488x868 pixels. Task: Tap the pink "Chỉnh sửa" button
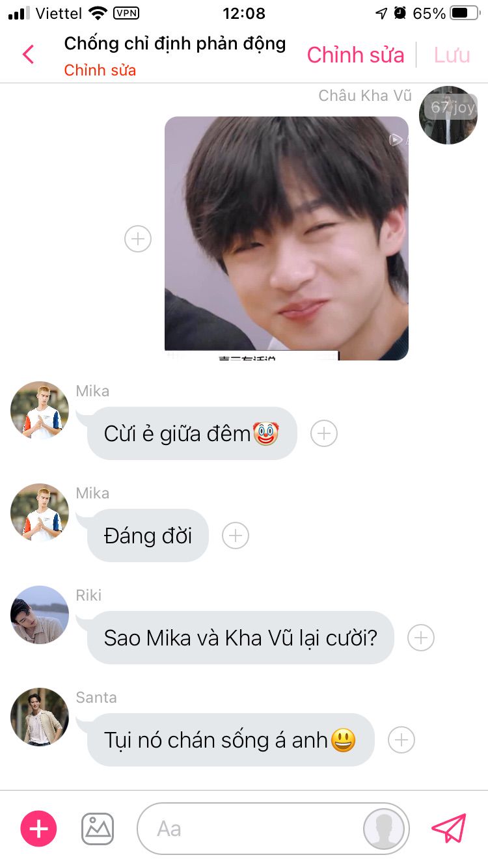(356, 55)
